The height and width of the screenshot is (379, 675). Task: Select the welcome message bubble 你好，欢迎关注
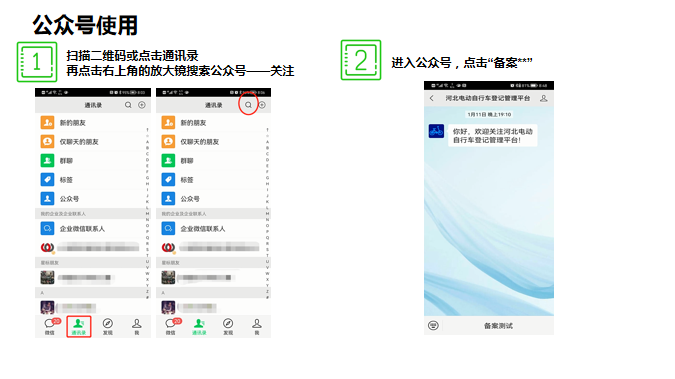pyautogui.click(x=493, y=136)
